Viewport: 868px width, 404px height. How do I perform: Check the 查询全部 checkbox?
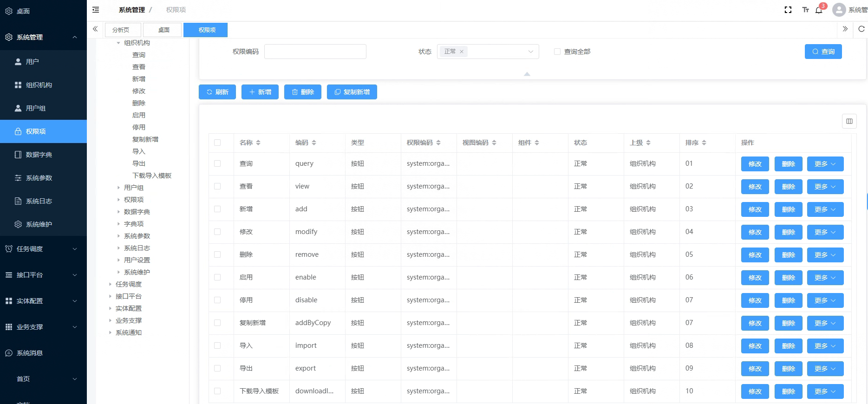point(557,52)
